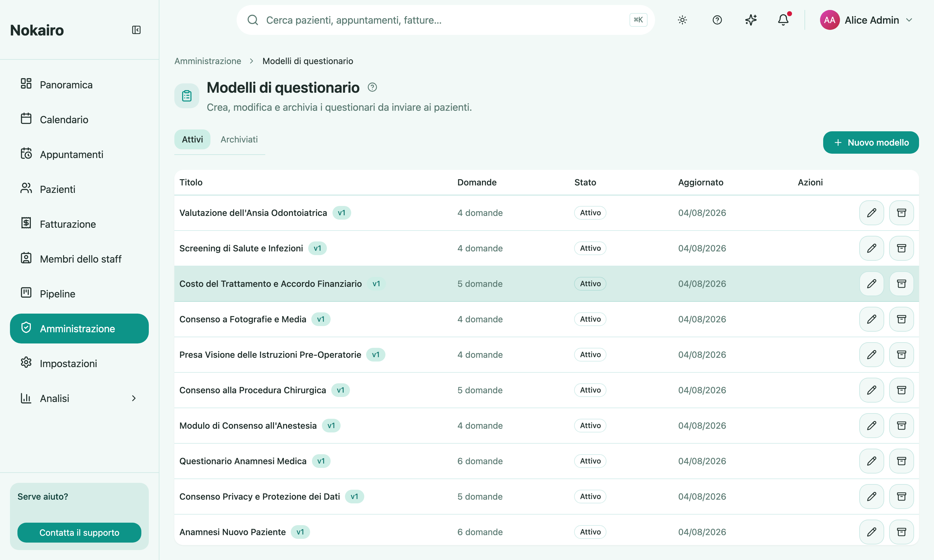
Task: Archive Modulo di Consenso all'Anestesia
Action: [901, 426]
